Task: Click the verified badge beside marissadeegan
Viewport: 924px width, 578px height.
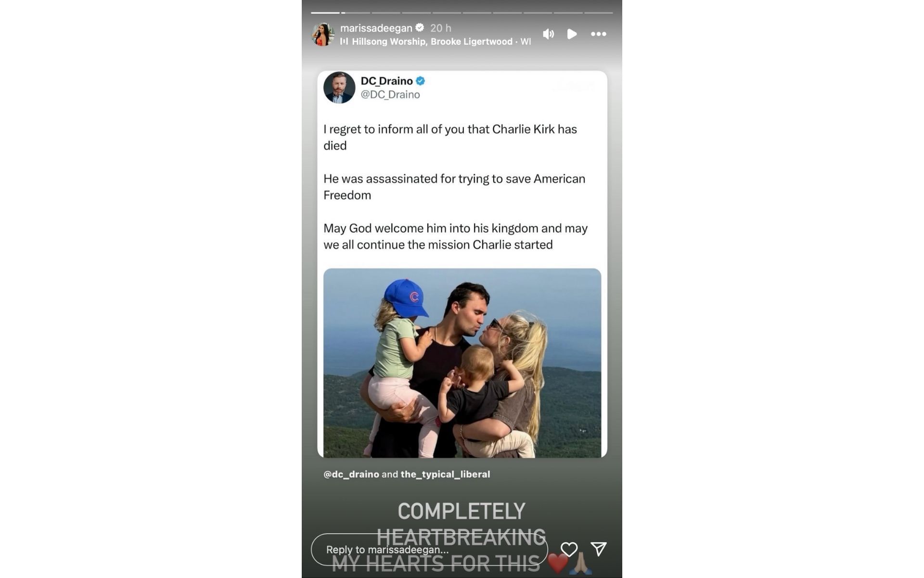Action: click(420, 27)
